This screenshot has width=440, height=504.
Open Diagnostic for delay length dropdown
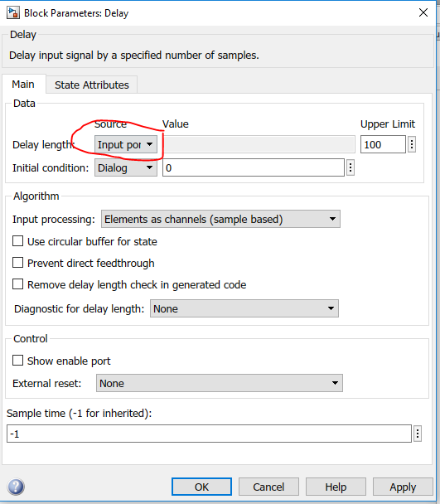[244, 308]
